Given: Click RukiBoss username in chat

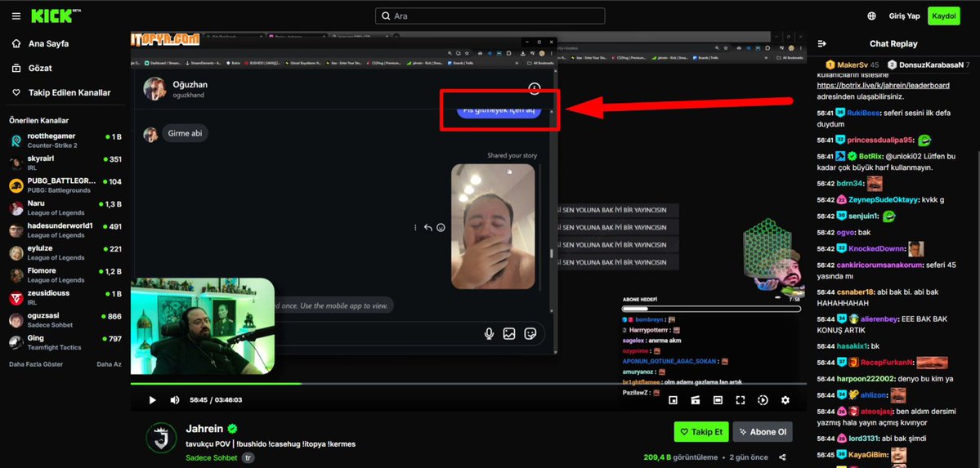Looking at the screenshot, I should pyautogui.click(x=863, y=113).
